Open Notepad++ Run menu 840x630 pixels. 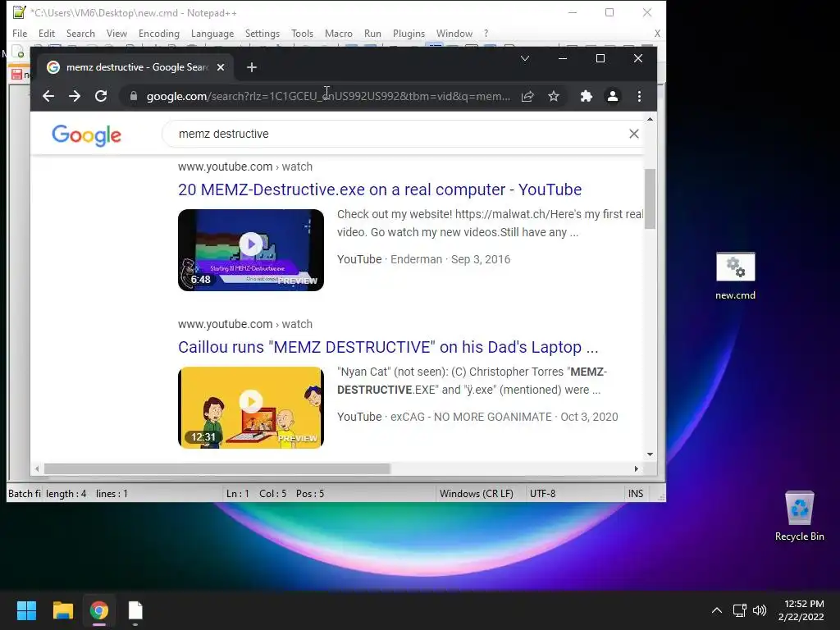[x=372, y=33]
